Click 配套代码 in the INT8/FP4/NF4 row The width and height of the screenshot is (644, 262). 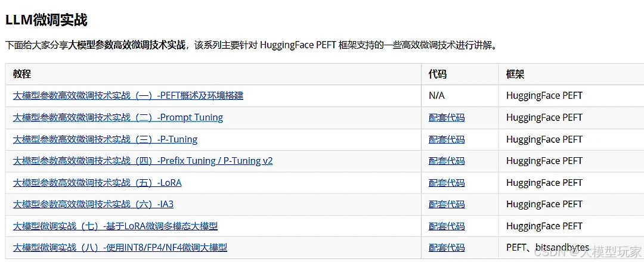click(447, 247)
